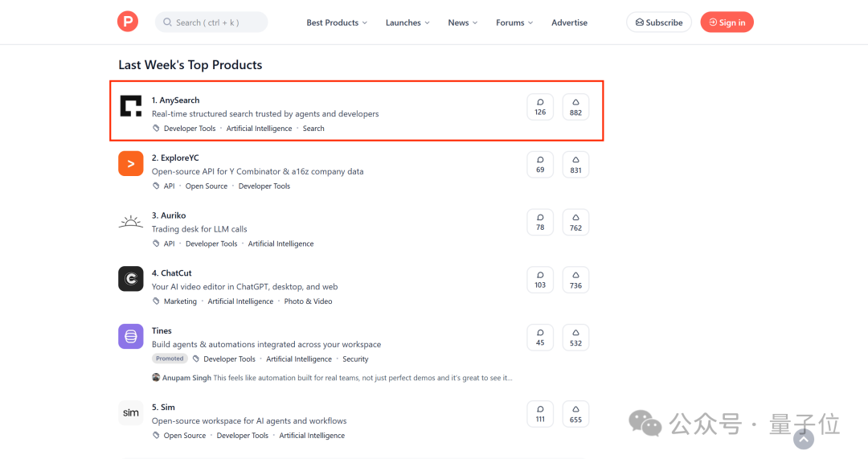This screenshot has width=868, height=459.
Task: Open the 2. ExploreYC title link
Action: pos(175,158)
